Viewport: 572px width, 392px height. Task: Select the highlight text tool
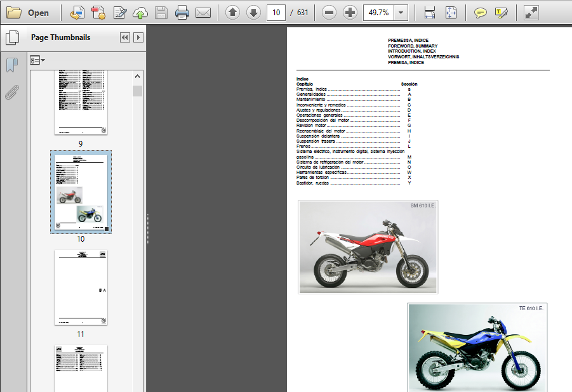click(x=502, y=13)
